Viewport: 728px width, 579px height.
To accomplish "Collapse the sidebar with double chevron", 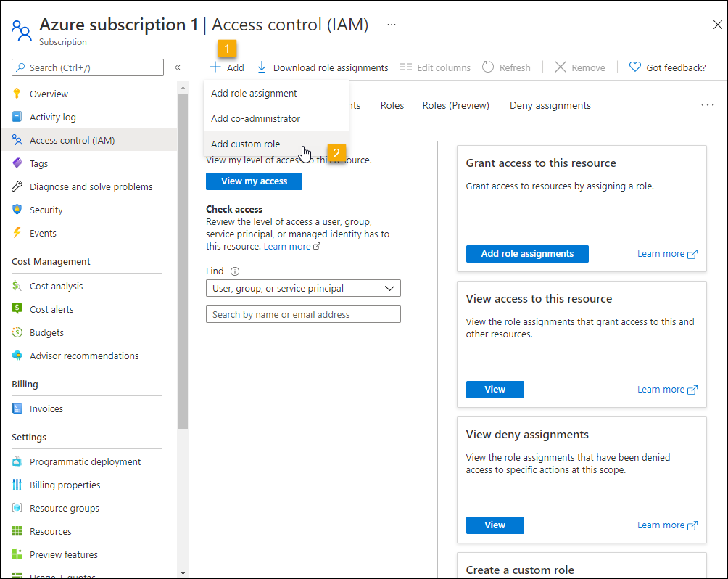I will click(178, 67).
